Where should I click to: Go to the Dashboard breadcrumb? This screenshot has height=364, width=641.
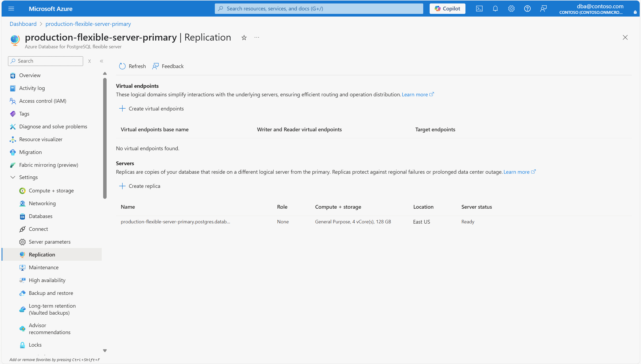click(x=23, y=24)
